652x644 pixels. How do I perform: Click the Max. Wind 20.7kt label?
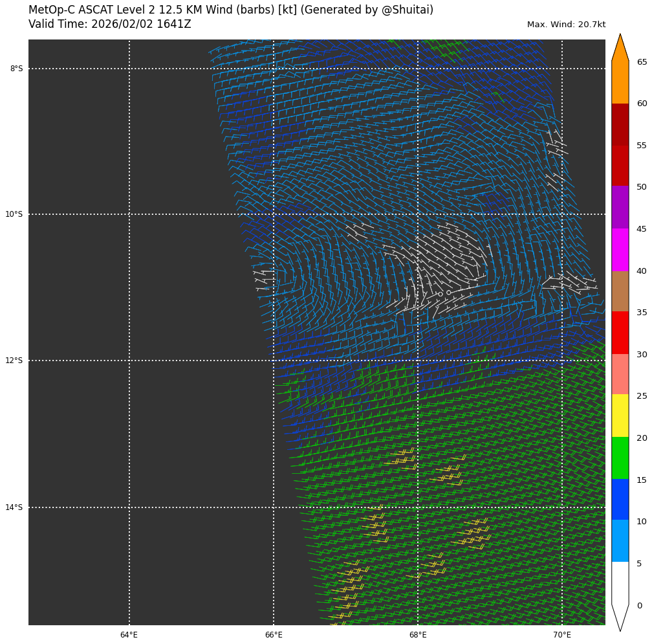pos(566,25)
